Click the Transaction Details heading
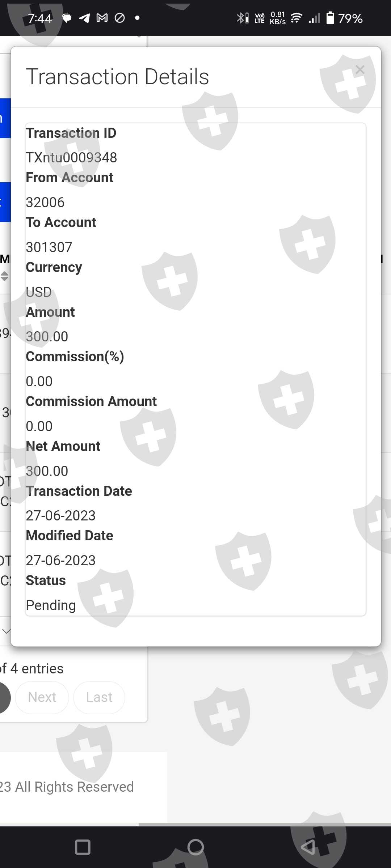The width and height of the screenshot is (391, 868). [118, 77]
